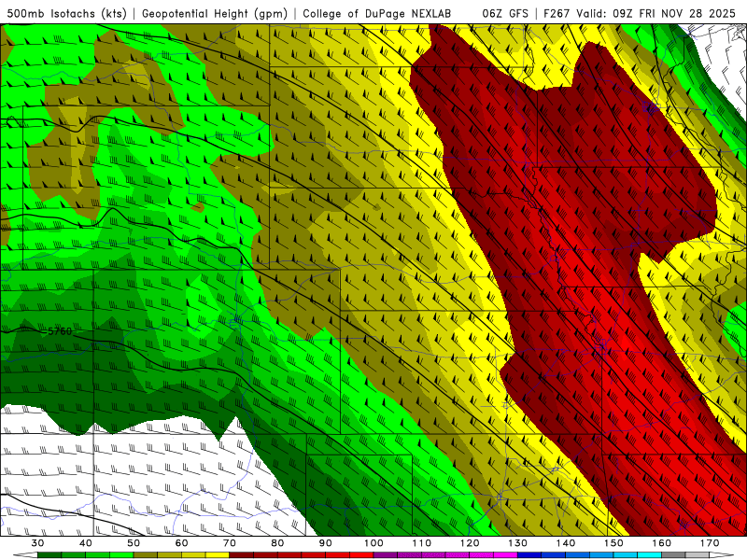The width and height of the screenshot is (747, 560).
Task: Click the 'F267' forecast hour text
Action: pos(557,13)
